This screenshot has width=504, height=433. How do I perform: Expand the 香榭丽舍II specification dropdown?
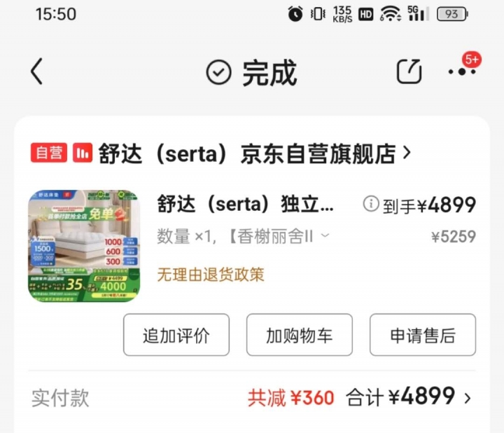pyautogui.click(x=325, y=235)
